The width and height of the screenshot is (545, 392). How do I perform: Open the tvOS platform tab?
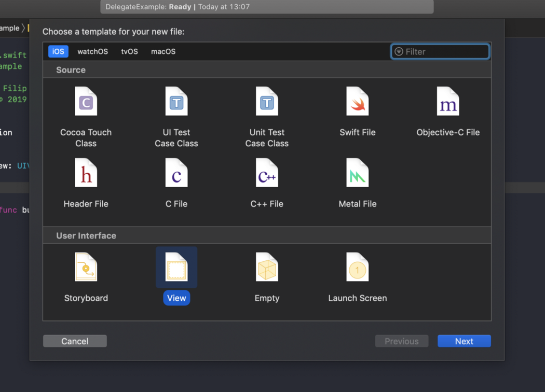[129, 51]
